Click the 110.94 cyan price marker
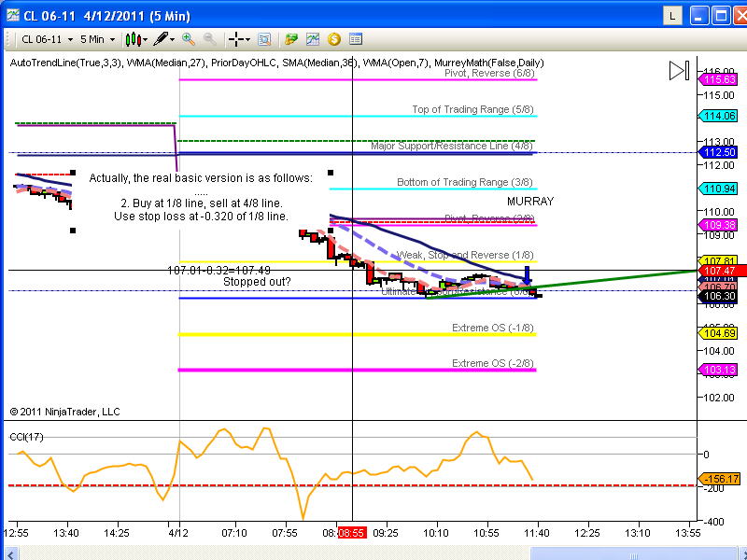The width and height of the screenshot is (747, 560). point(718,189)
